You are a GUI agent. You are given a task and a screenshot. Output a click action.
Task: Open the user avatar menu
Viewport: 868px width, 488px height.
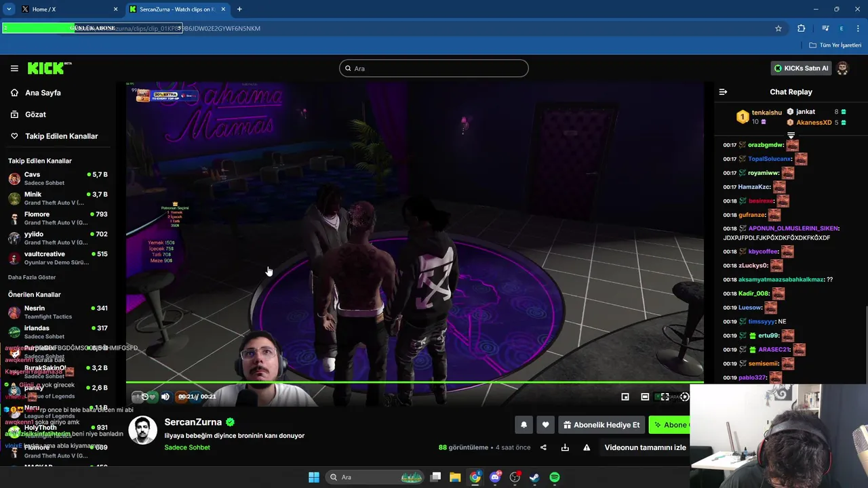(842, 68)
